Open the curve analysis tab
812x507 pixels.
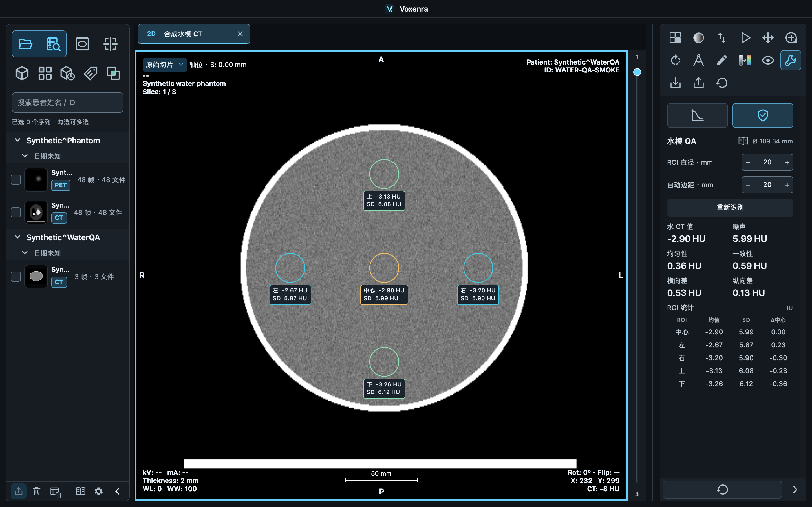point(697,115)
